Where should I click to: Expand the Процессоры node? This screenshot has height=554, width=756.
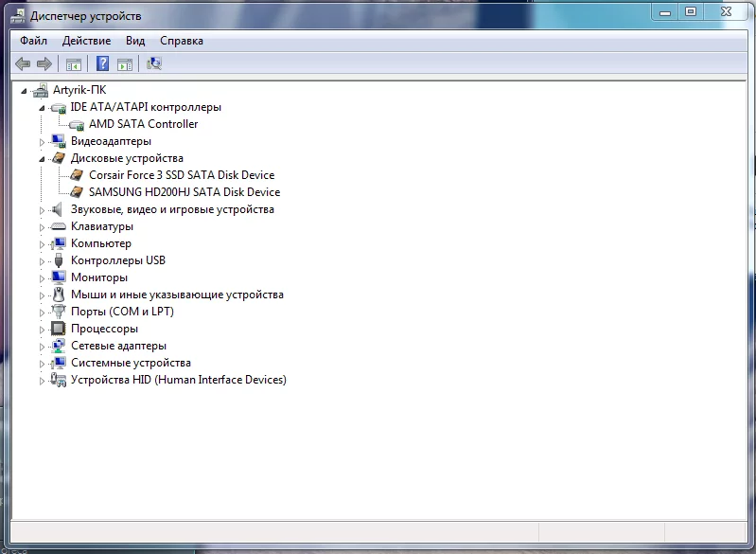tap(42, 330)
